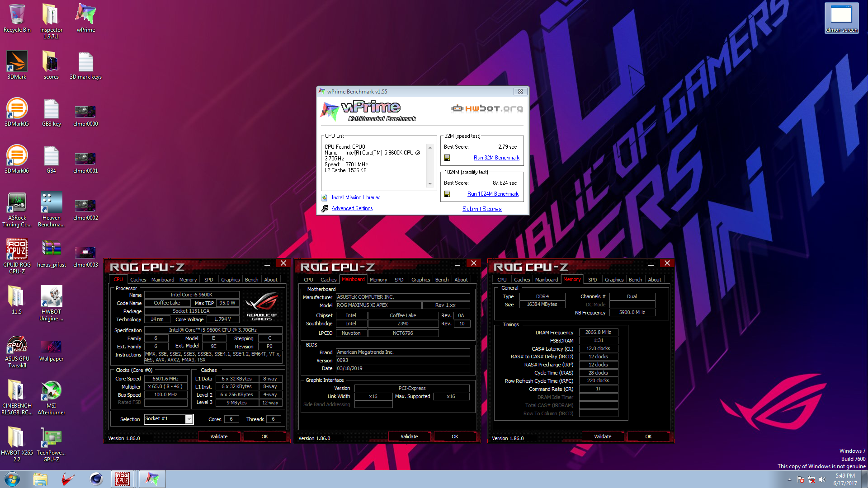Open About tab in right CPU-Z window
Screen dimensions: 868x488
654,280
